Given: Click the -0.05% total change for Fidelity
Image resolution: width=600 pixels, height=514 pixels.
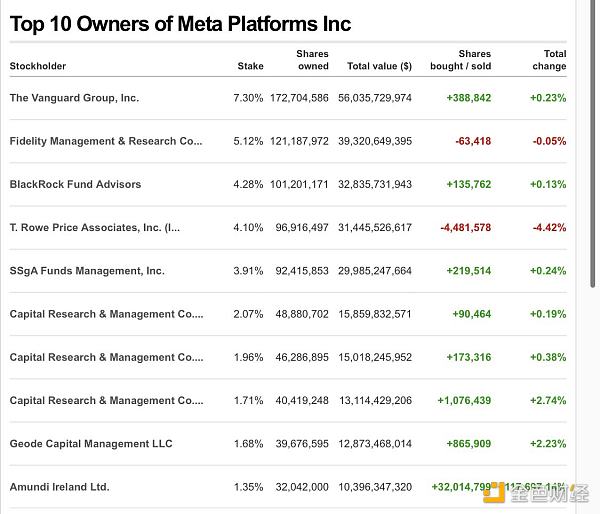Looking at the screenshot, I should tap(548, 141).
